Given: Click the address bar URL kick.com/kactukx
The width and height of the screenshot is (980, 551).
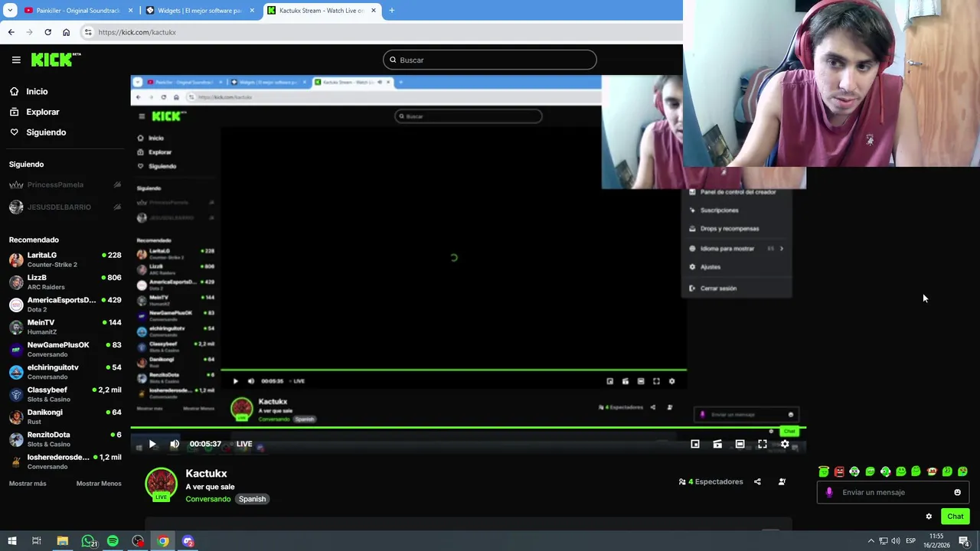Looking at the screenshot, I should 137,32.
